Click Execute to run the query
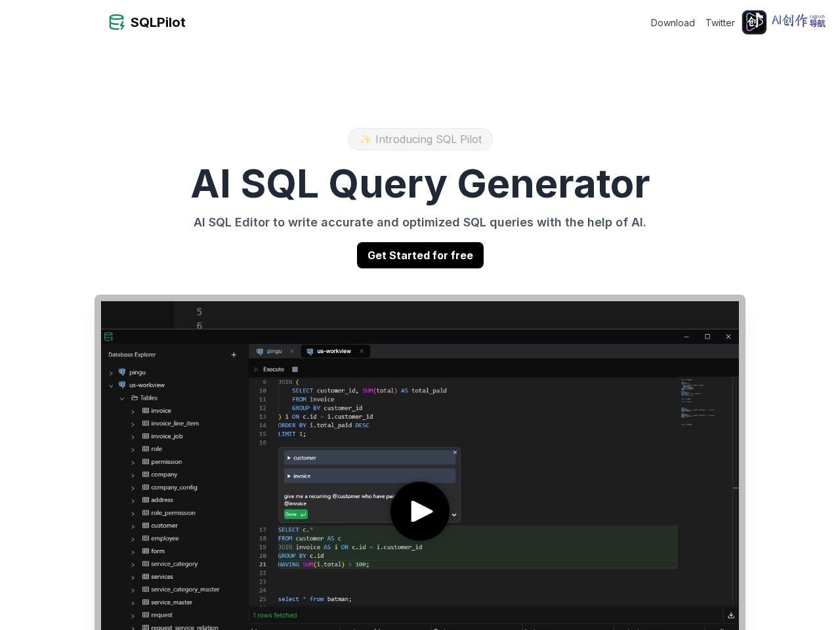Viewport: 840px width, 630px height. (x=269, y=369)
